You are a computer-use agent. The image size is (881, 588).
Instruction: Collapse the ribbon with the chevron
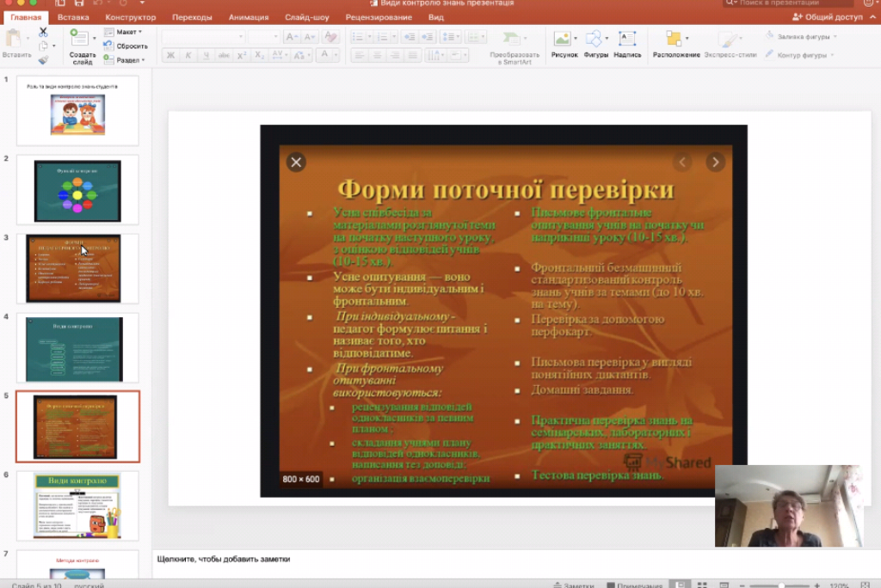(x=872, y=17)
